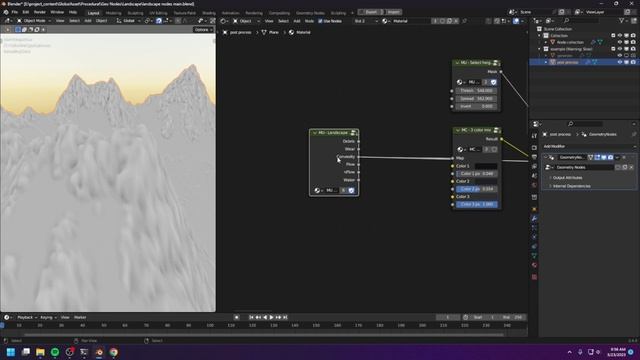Click the Blender logo menu icon
Viewport: 640px width, 360px height.
click(6, 12)
